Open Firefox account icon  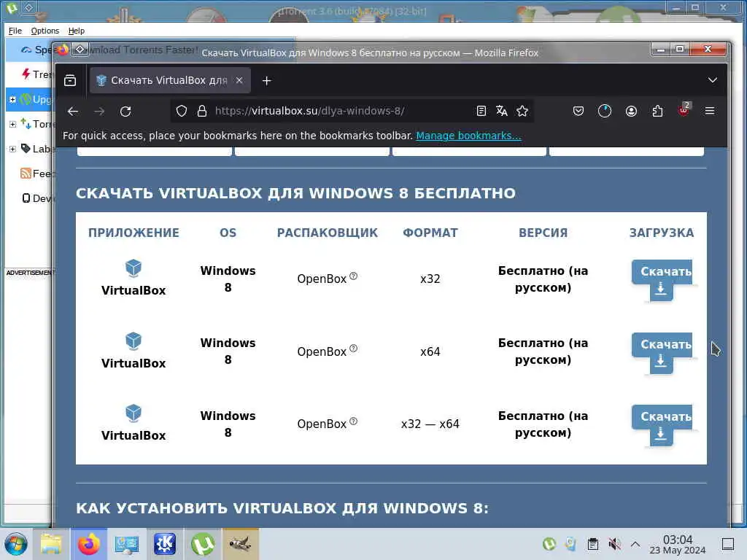coord(631,111)
